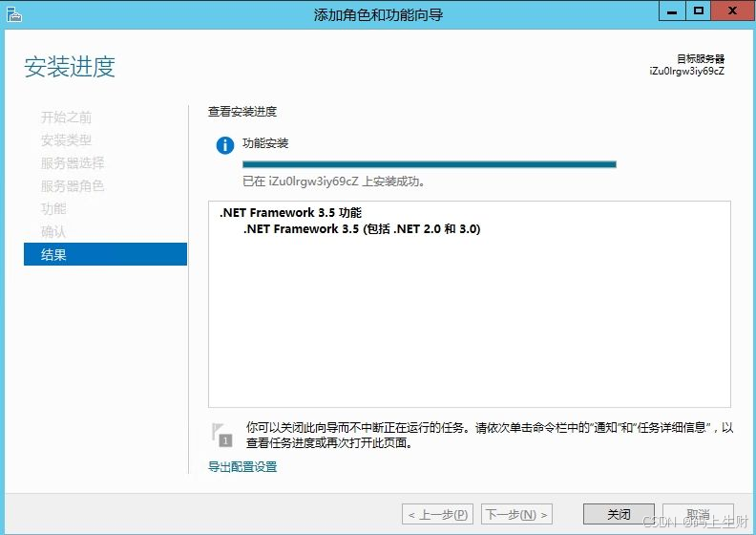Select the 确认 step in sidebar
The height and width of the screenshot is (535, 756).
pyautogui.click(x=53, y=231)
